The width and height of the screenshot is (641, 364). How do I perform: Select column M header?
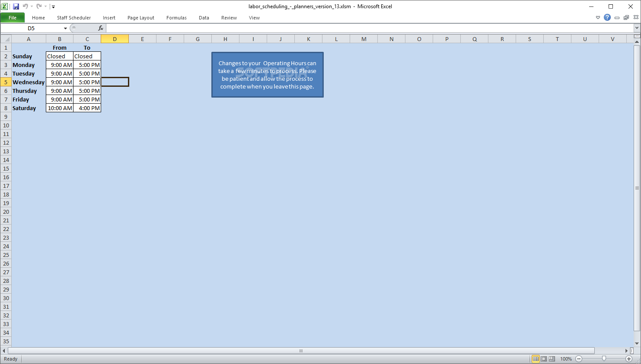coord(364,39)
